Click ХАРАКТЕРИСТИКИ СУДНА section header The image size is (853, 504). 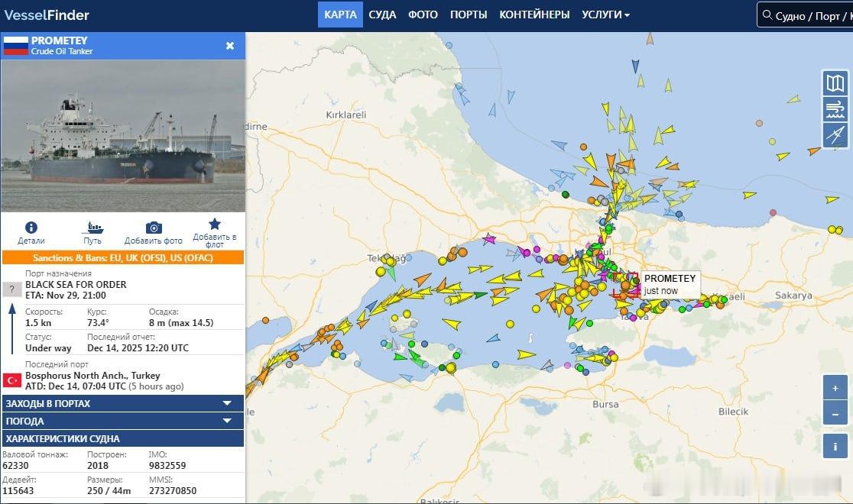pyautogui.click(x=123, y=439)
